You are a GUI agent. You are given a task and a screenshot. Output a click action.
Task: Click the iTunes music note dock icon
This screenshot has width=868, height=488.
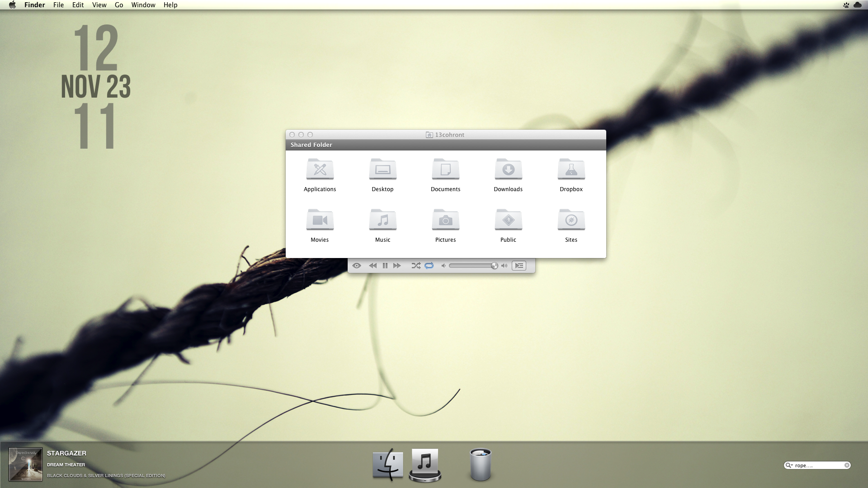tap(425, 465)
